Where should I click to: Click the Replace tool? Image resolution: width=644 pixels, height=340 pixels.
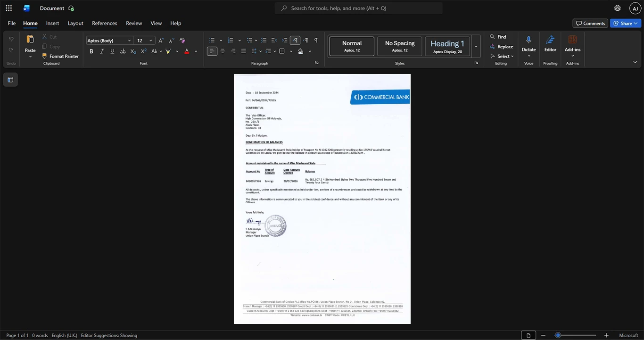click(501, 47)
